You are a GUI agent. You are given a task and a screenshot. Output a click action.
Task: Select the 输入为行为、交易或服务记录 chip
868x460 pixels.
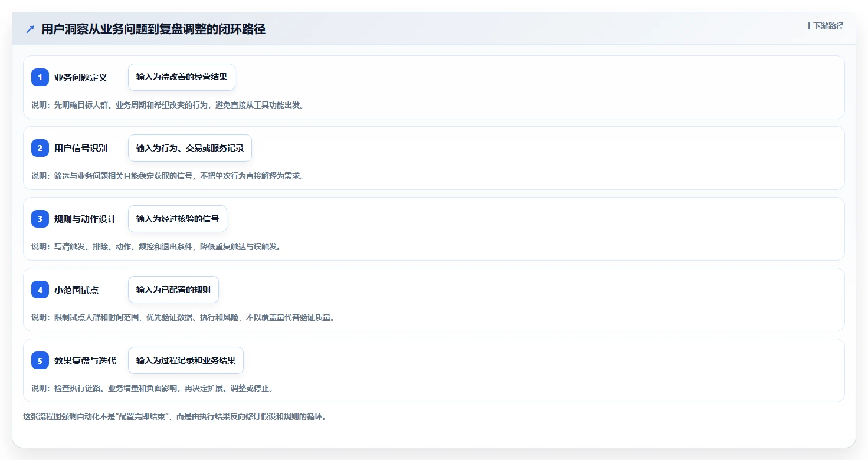click(x=190, y=148)
